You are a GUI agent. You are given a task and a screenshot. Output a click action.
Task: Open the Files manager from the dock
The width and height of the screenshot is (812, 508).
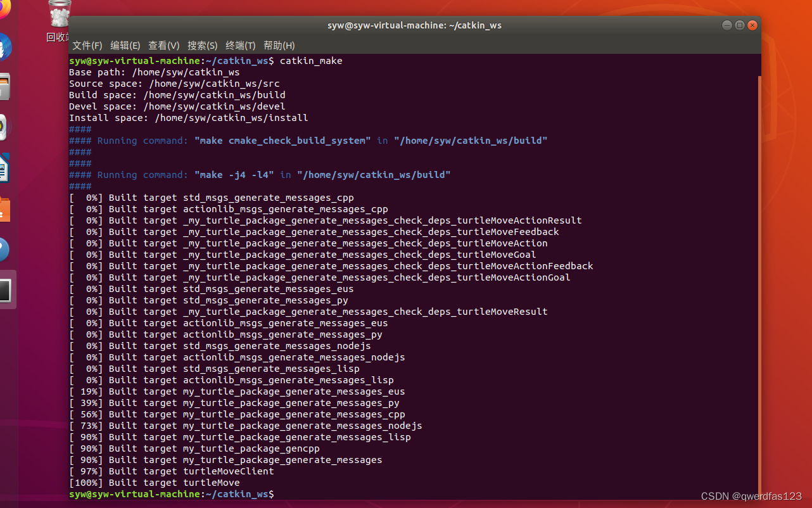4,87
